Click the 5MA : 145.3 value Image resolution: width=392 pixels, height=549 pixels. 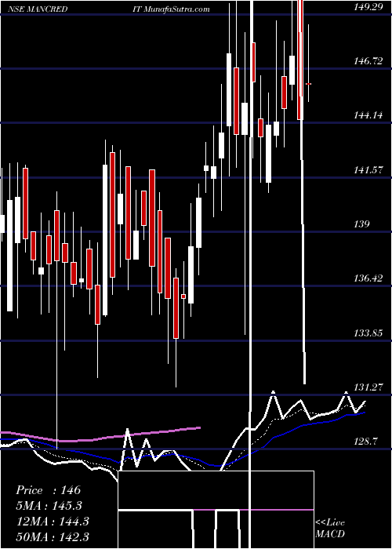pos(49,506)
